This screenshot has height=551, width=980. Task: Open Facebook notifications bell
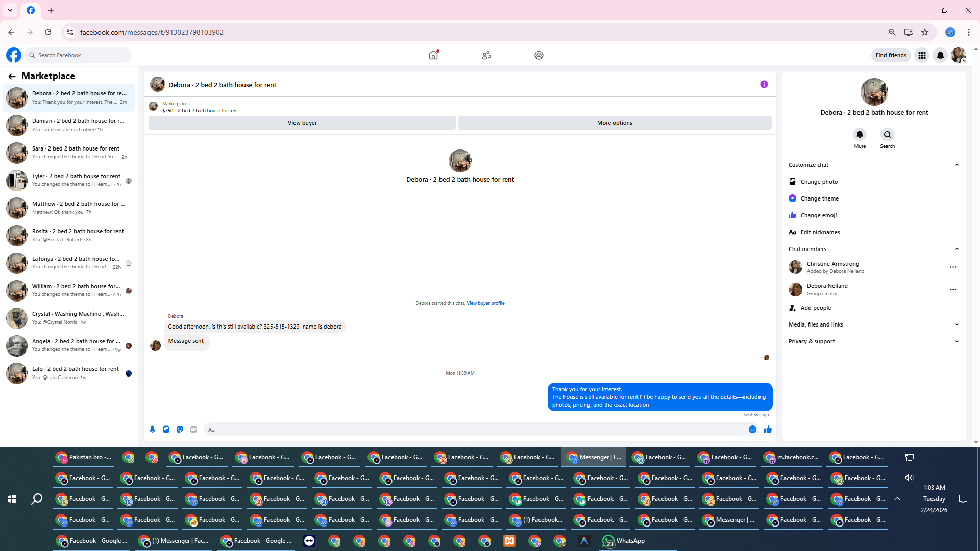click(x=940, y=55)
